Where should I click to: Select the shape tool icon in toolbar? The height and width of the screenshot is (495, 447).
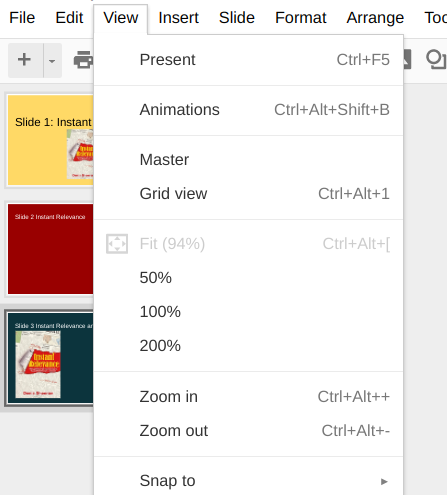(x=436, y=60)
